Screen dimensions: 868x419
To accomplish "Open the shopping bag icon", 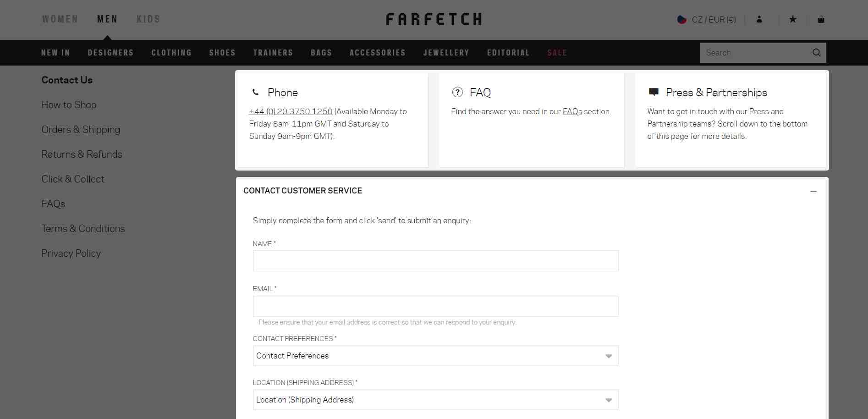I will tap(821, 19).
